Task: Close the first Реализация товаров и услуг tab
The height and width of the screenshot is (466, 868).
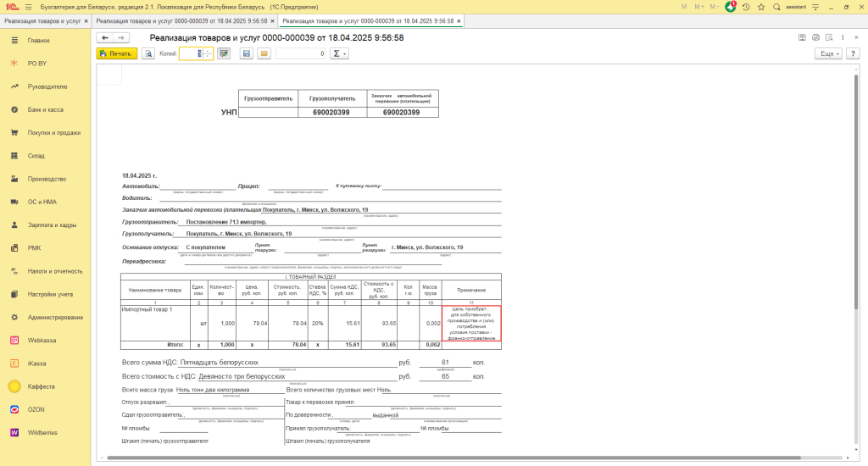Action: [86, 21]
